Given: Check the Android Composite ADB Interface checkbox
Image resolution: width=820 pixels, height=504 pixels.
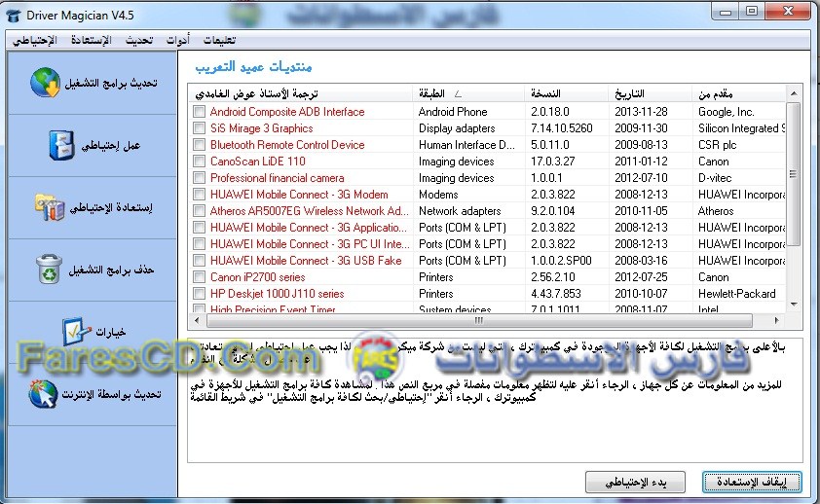Looking at the screenshot, I should click(199, 112).
